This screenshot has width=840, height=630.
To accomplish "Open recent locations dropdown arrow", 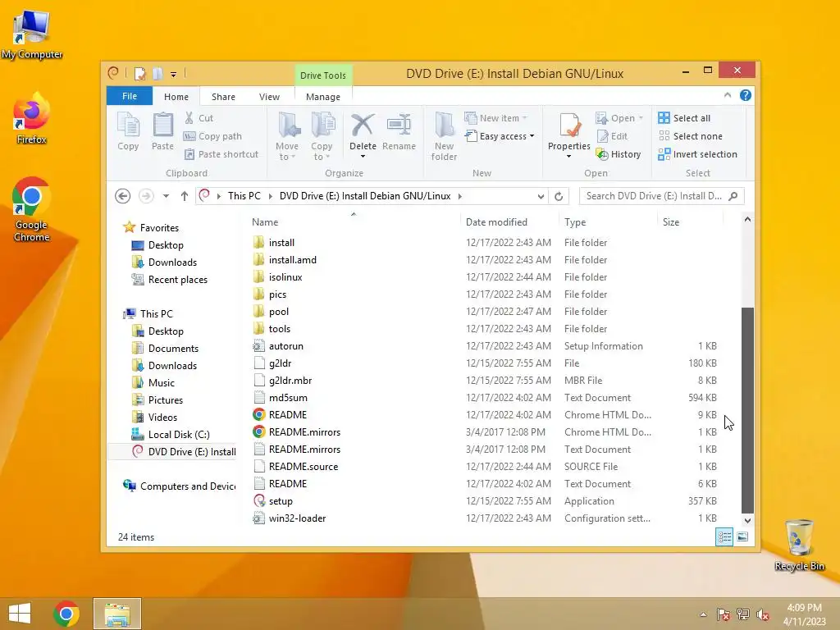I will tap(166, 196).
